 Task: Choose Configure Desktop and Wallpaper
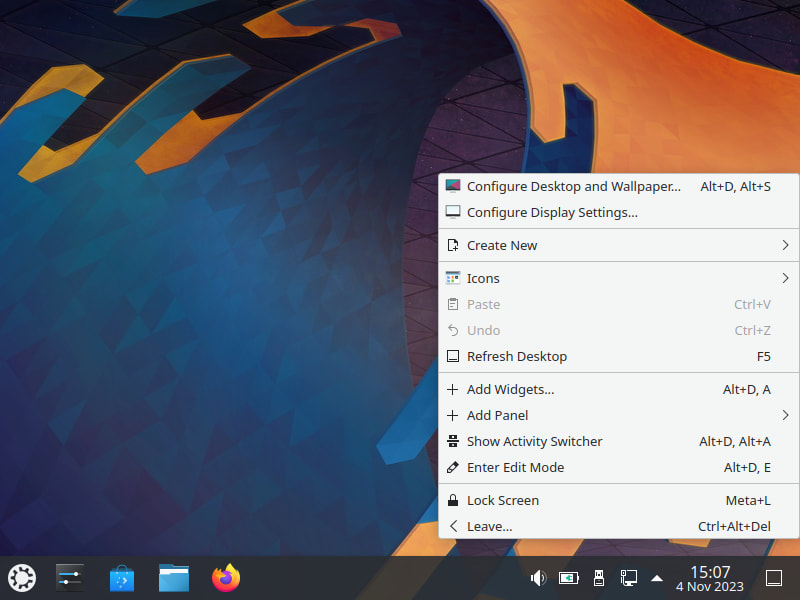pyautogui.click(x=619, y=186)
